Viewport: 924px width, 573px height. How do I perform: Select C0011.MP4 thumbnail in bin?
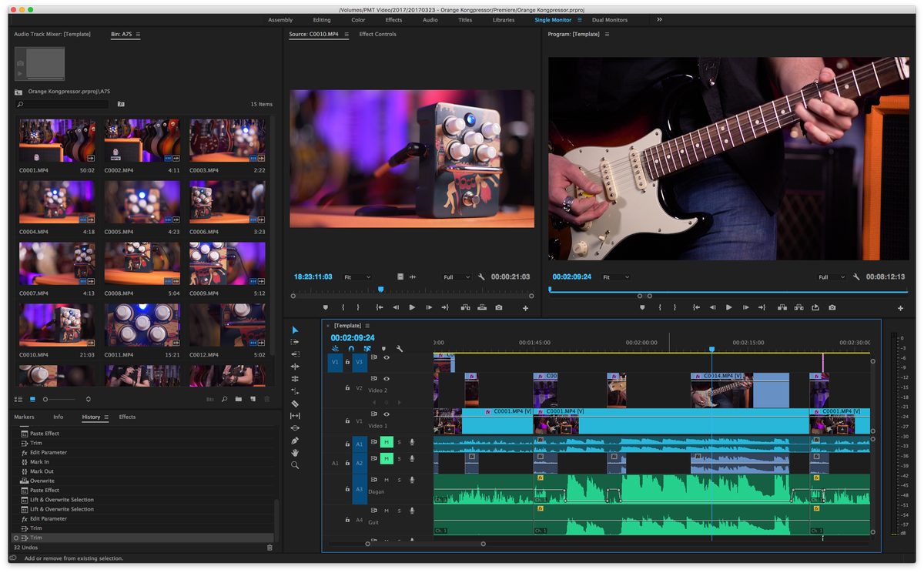tap(142, 325)
